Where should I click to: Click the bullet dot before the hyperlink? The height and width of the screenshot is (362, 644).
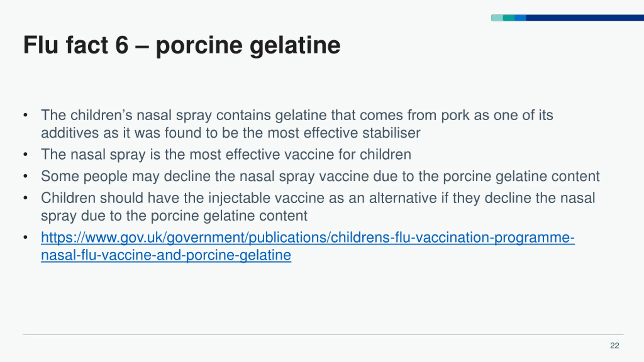coord(25,238)
